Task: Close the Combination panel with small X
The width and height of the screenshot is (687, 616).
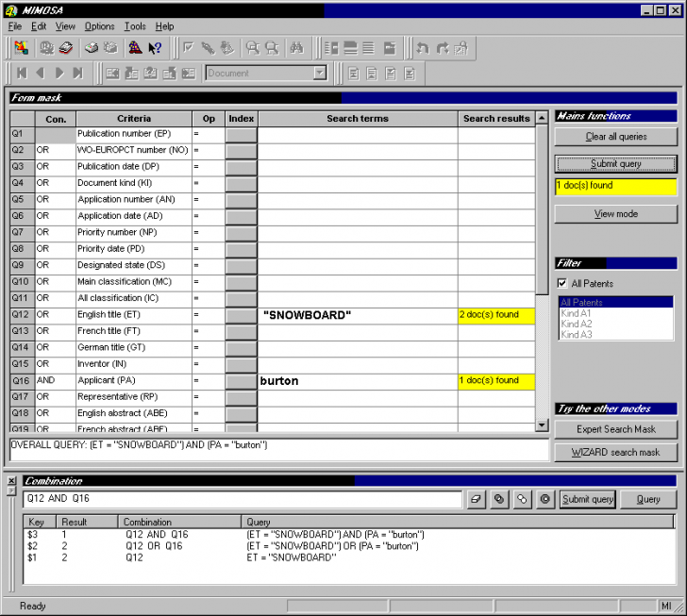Action: point(12,480)
